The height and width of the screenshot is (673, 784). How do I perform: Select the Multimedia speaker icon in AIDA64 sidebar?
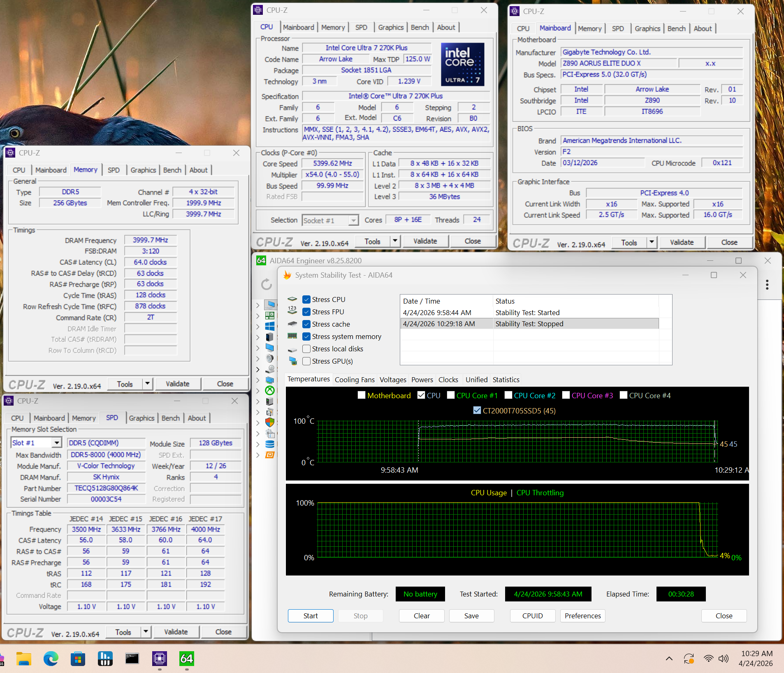(x=270, y=358)
